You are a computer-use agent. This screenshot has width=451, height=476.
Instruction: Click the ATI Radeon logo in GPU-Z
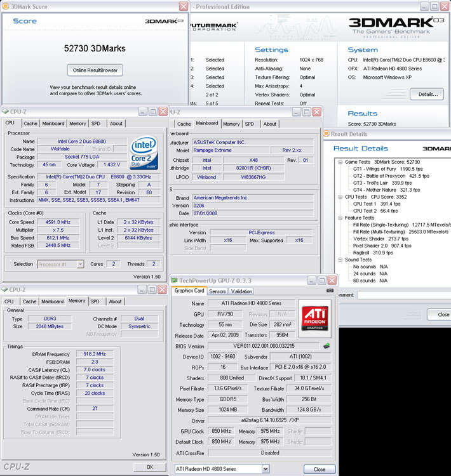(315, 319)
